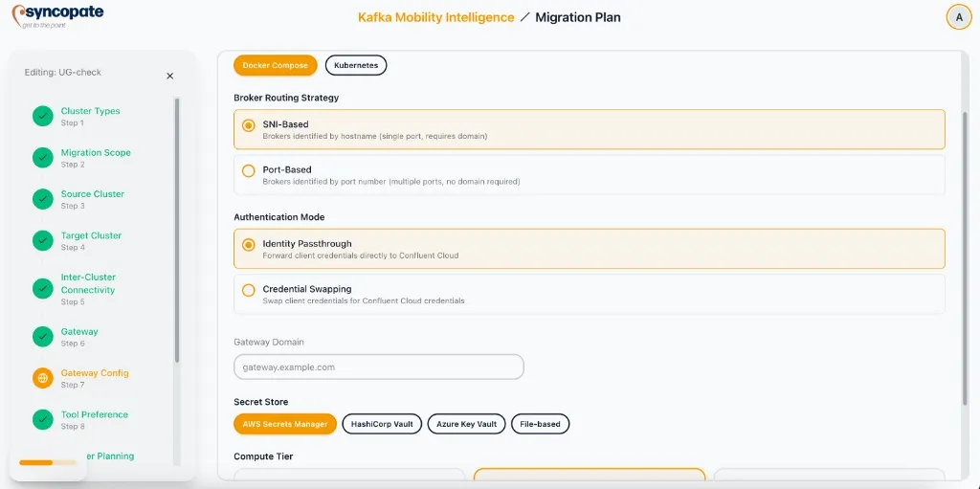Click the Inter-Cluster Connectivity checkmark icon
980x489 pixels.
coord(42,288)
